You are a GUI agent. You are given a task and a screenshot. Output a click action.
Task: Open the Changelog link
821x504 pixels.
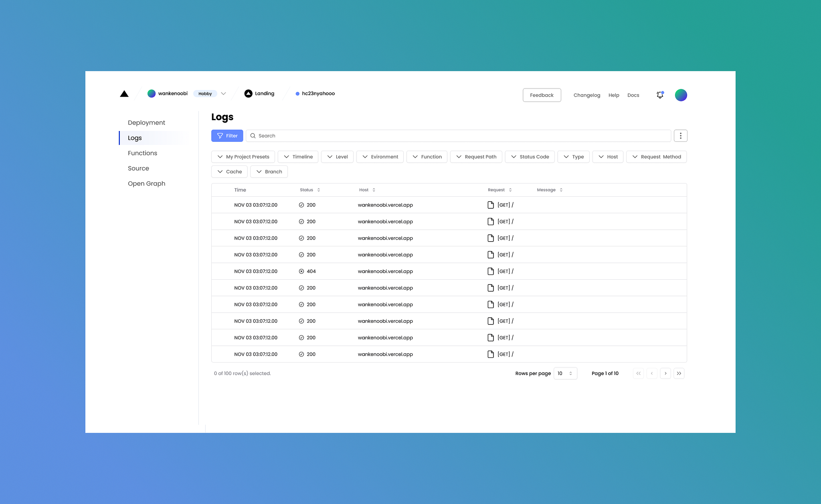coord(587,95)
